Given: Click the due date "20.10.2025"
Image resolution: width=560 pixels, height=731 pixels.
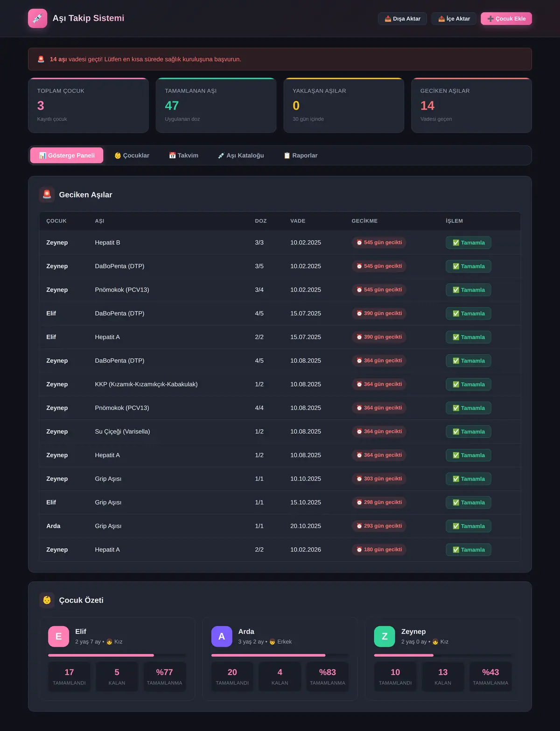Looking at the screenshot, I should point(306,526).
